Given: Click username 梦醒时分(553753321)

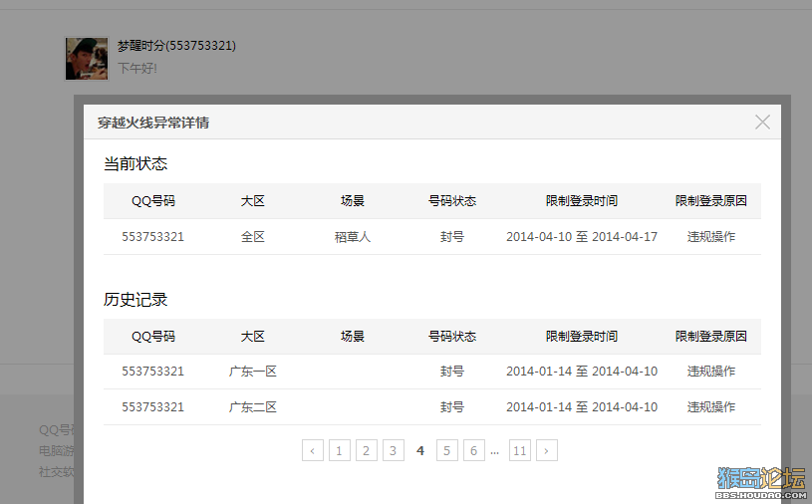Looking at the screenshot, I should 176,46.
